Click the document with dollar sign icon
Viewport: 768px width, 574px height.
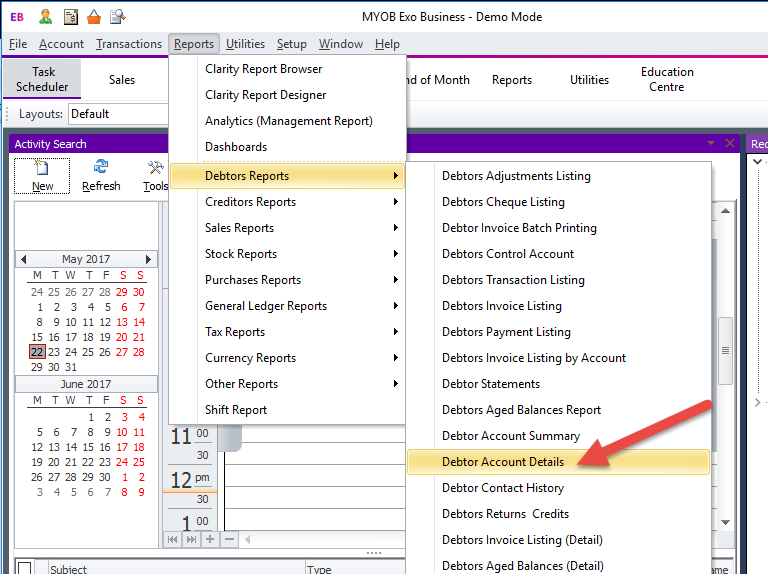pyautogui.click(x=71, y=17)
